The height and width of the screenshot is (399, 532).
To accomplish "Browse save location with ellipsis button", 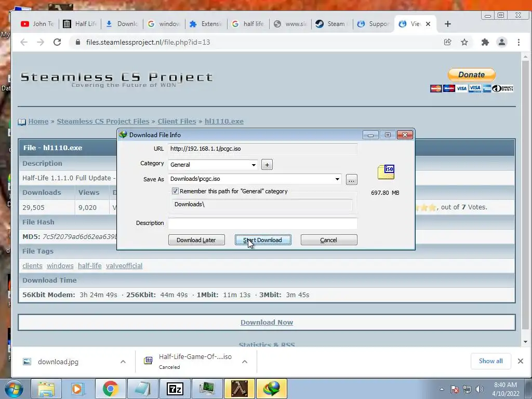I will coord(352,179).
